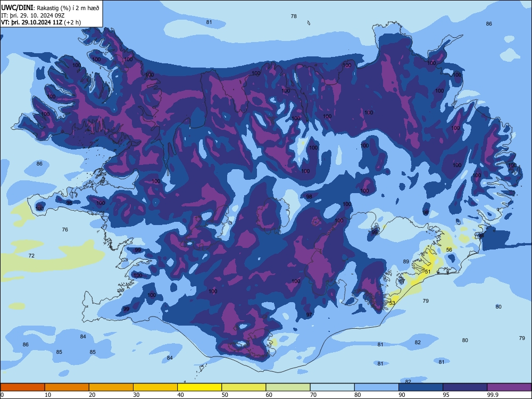This screenshot has height=399, width=532.
Task: Click the 30–40 amber legend swatch
Action: point(155,387)
